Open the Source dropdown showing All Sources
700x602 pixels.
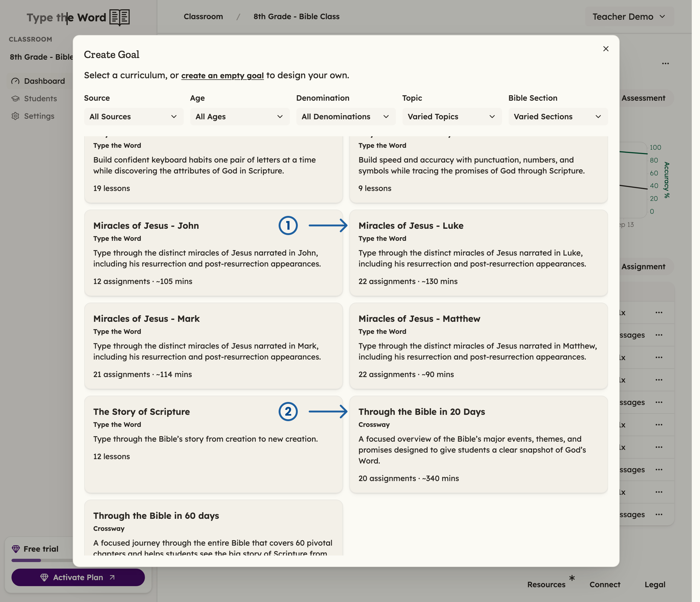(x=134, y=117)
